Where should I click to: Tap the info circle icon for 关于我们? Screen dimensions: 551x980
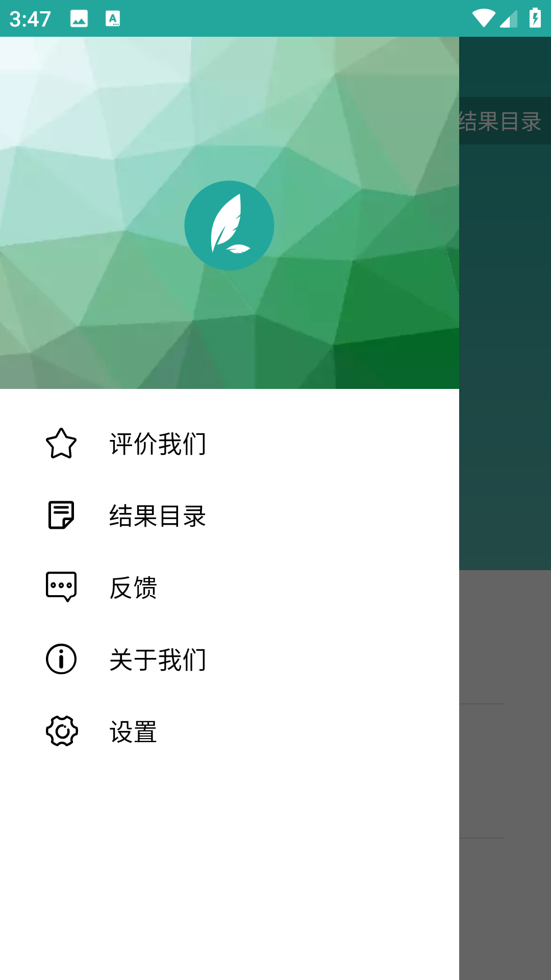point(61,659)
